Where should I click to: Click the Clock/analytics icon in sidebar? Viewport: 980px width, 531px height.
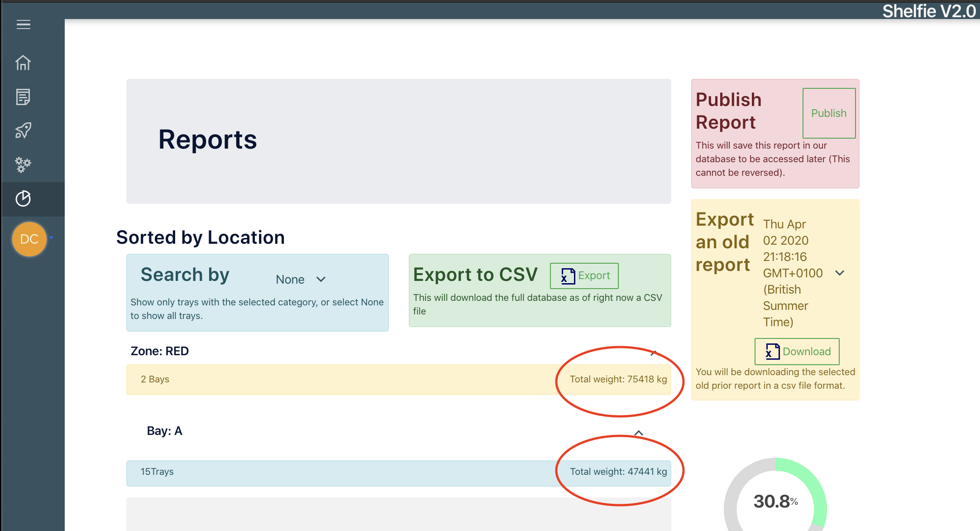[24, 198]
